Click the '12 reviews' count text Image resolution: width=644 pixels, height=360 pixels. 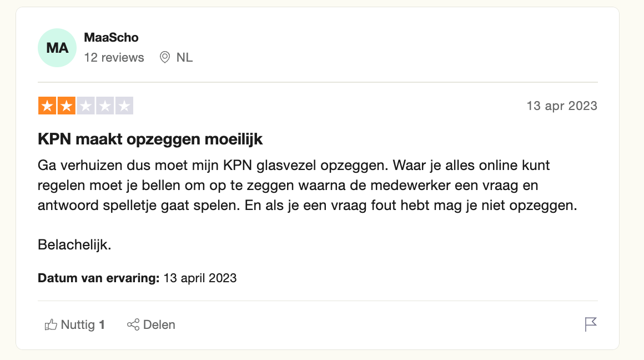[x=114, y=58]
